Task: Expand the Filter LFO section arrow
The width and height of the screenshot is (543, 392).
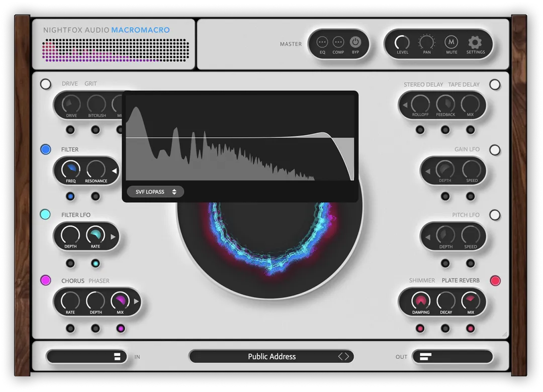Action: click(113, 236)
